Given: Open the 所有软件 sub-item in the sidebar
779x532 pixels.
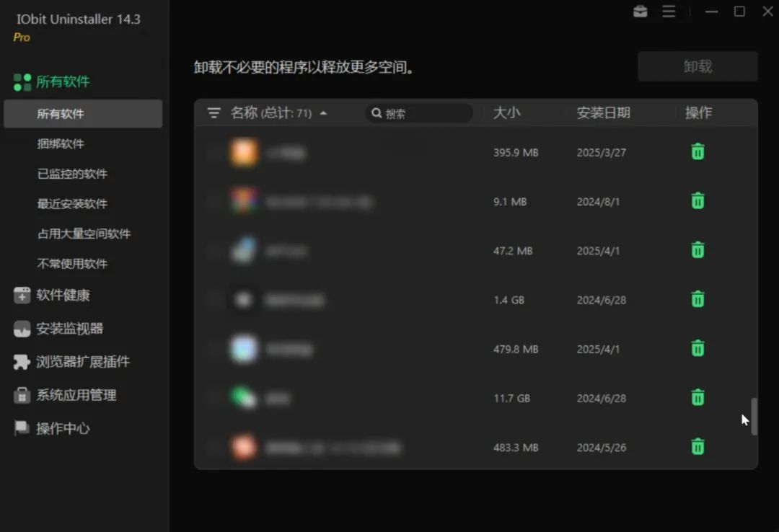Looking at the screenshot, I should click(83, 114).
